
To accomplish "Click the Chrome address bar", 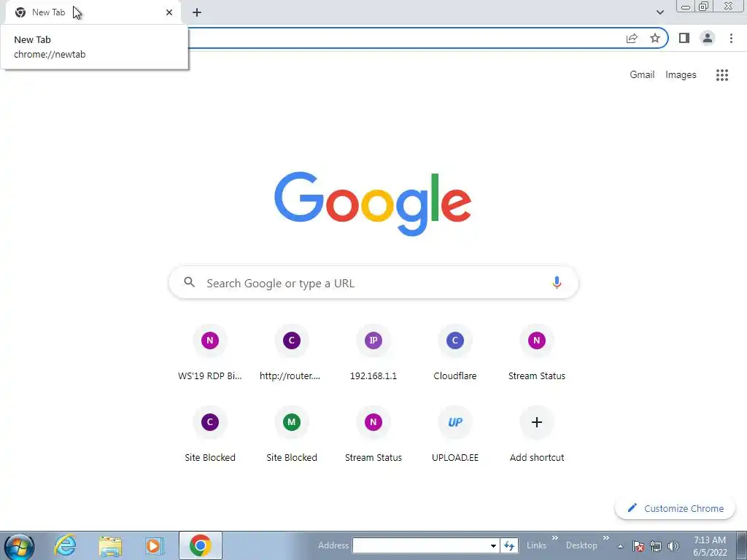I will [405, 38].
